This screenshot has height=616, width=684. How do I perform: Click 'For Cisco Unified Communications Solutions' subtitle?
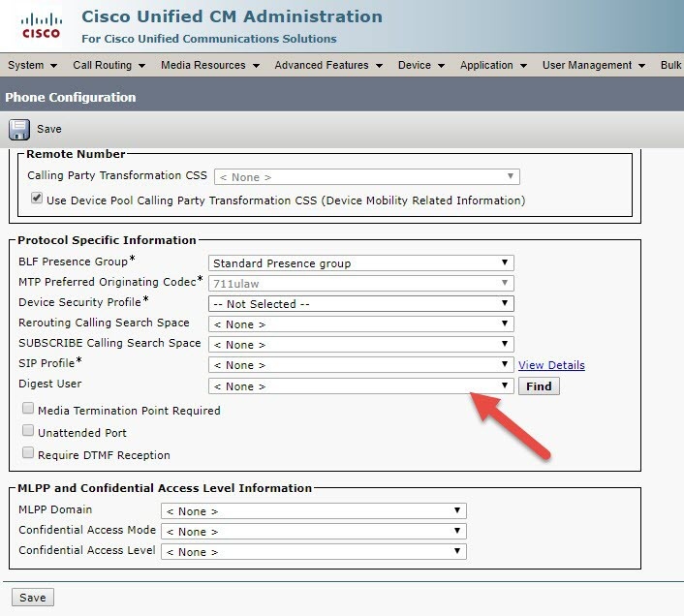pos(209,39)
